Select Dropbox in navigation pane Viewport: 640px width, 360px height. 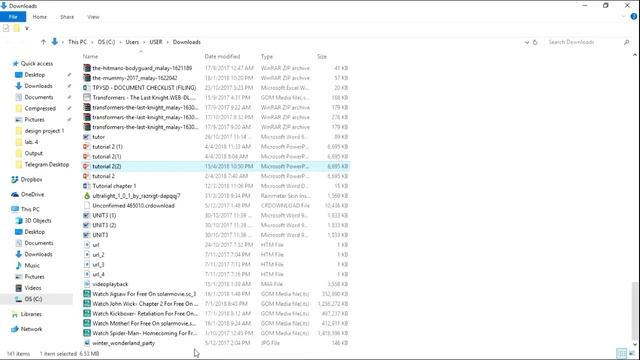(31, 179)
